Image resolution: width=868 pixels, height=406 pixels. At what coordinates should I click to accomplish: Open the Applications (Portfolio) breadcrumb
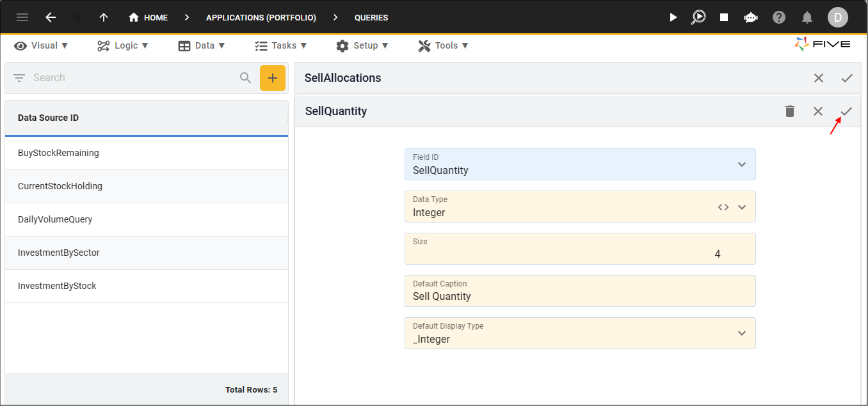[x=261, y=17]
